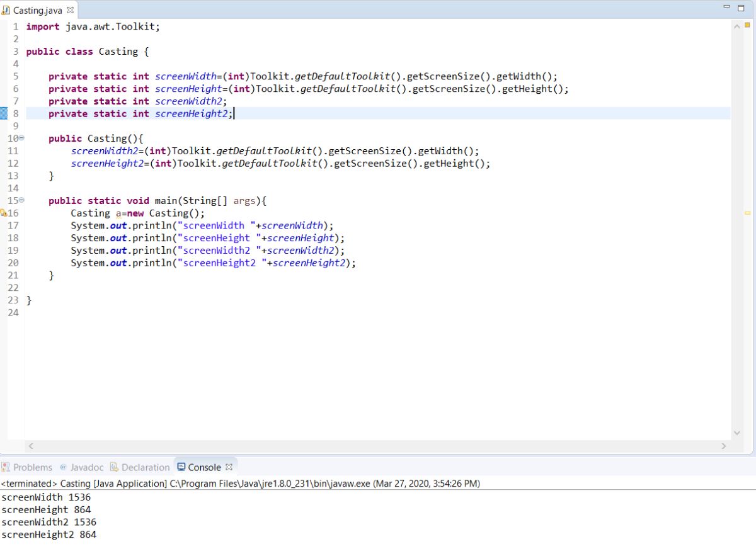This screenshot has width=756, height=549.
Task: Click println "screenWidth2 " statement on line 19
Action: [208, 251]
